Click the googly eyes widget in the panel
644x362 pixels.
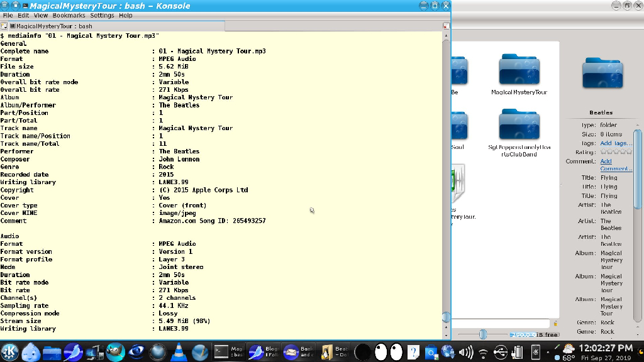(x=389, y=352)
